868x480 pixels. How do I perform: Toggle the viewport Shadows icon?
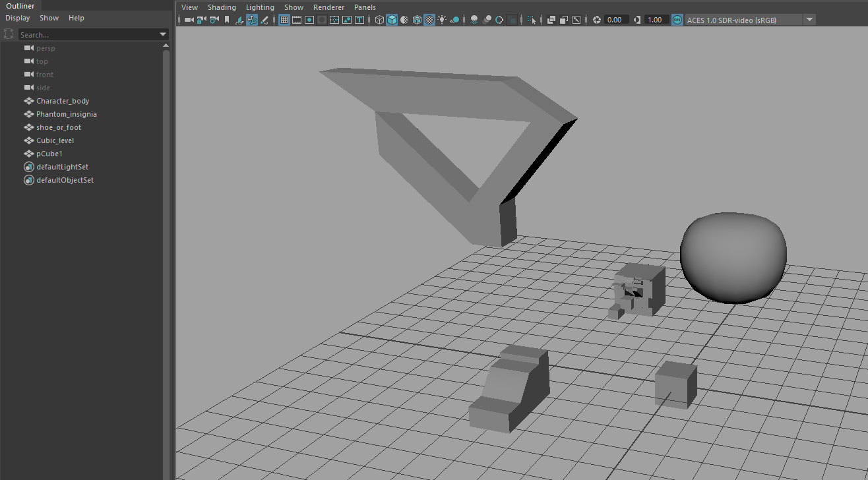pyautogui.click(x=454, y=20)
